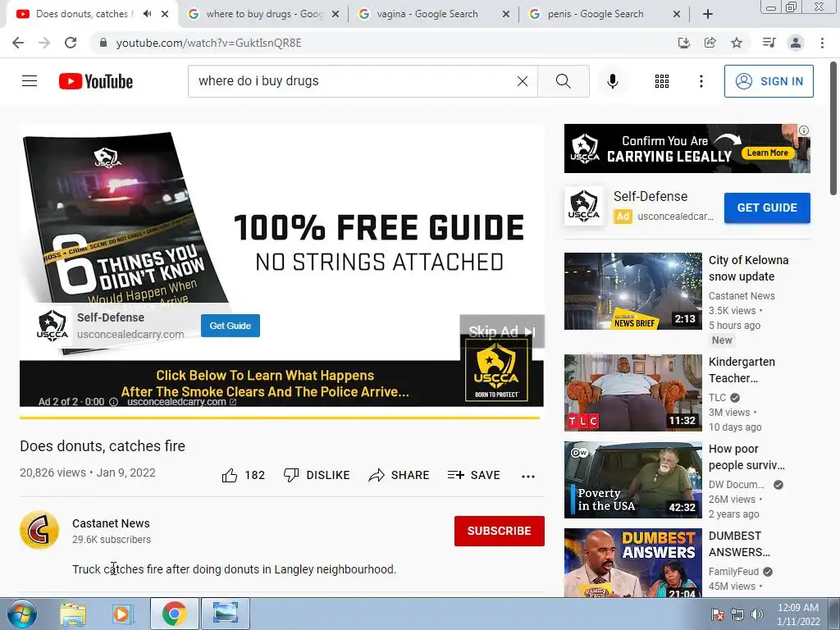Launch Windows Media Player from taskbar
840x630 pixels.
point(122,614)
